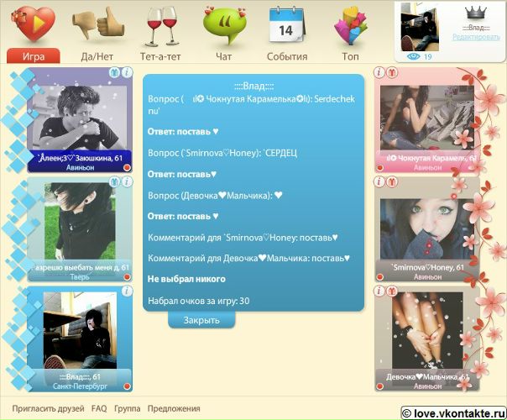Image resolution: width=507 pixels, height=420 pixels.
Task: Click the eye views icon showing 19
Action: pyautogui.click(x=412, y=56)
